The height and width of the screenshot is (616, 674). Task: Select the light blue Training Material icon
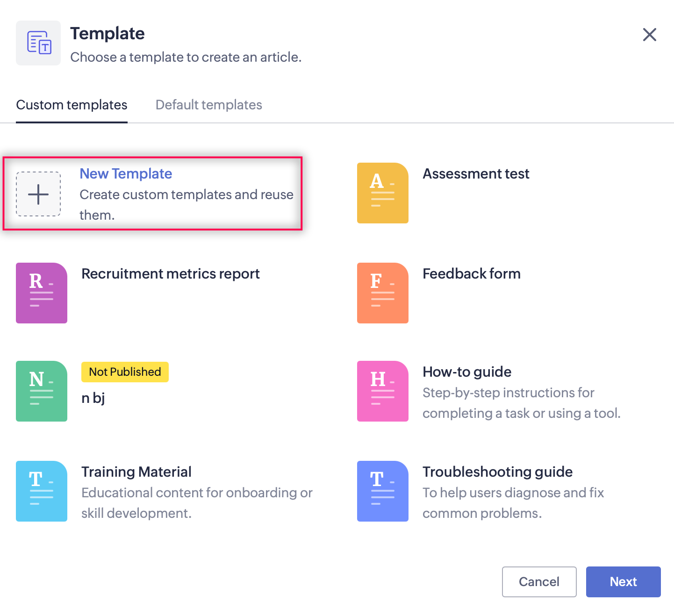tap(42, 491)
